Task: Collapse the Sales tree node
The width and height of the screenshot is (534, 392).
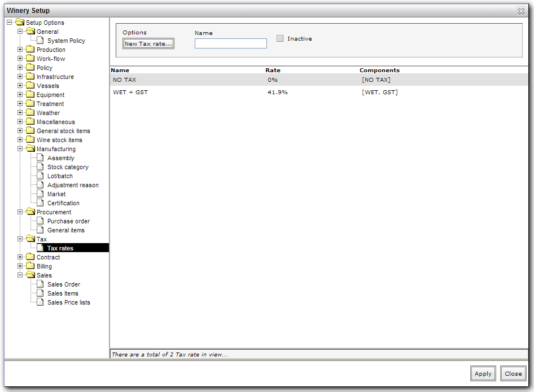Action: pos(20,275)
